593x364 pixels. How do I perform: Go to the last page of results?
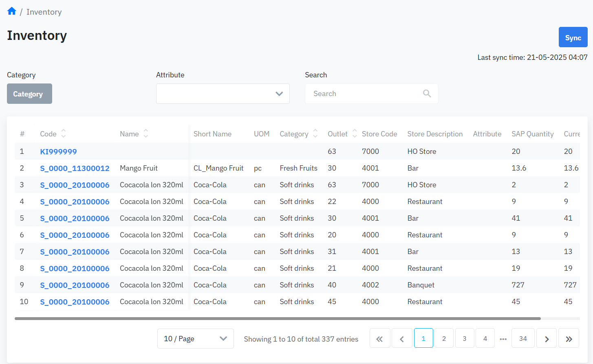[569, 339]
